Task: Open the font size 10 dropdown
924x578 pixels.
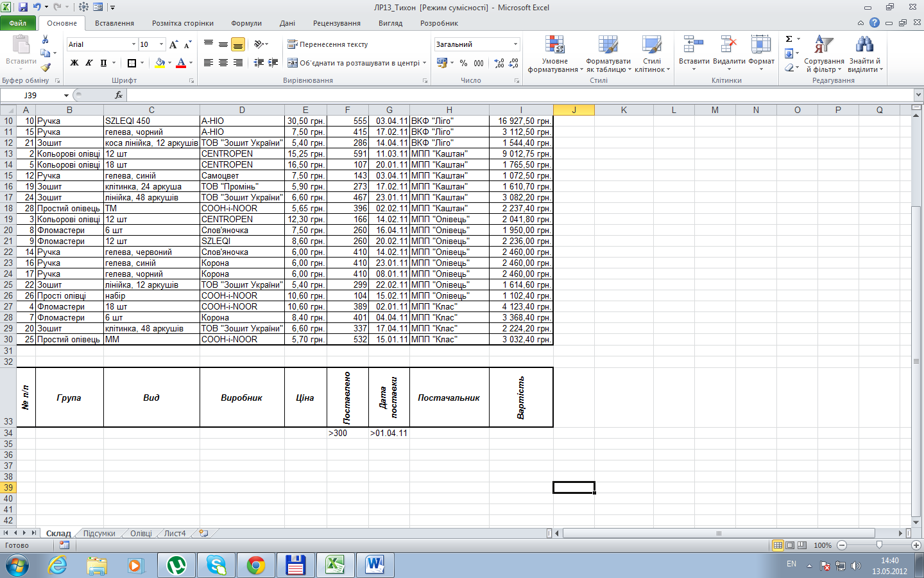Action: [x=161, y=44]
